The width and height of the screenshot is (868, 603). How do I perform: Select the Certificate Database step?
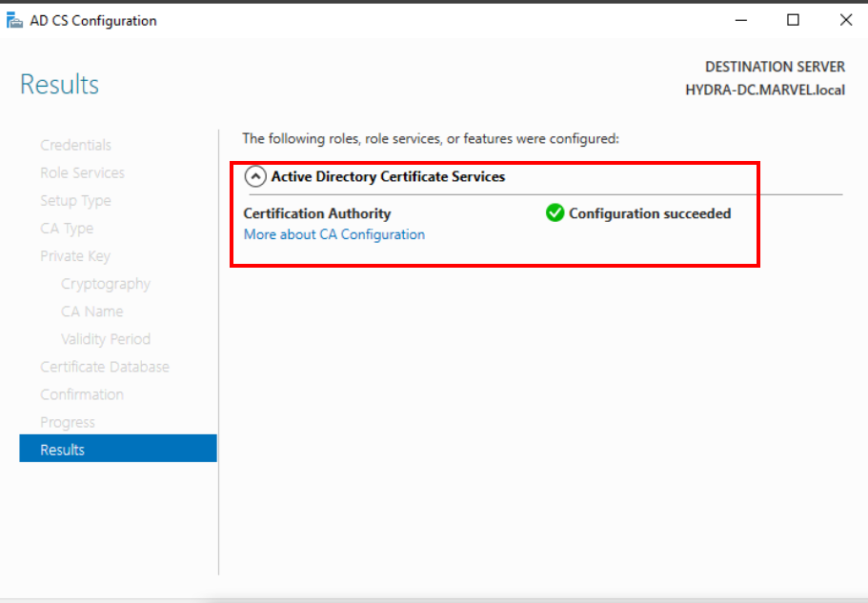(105, 367)
